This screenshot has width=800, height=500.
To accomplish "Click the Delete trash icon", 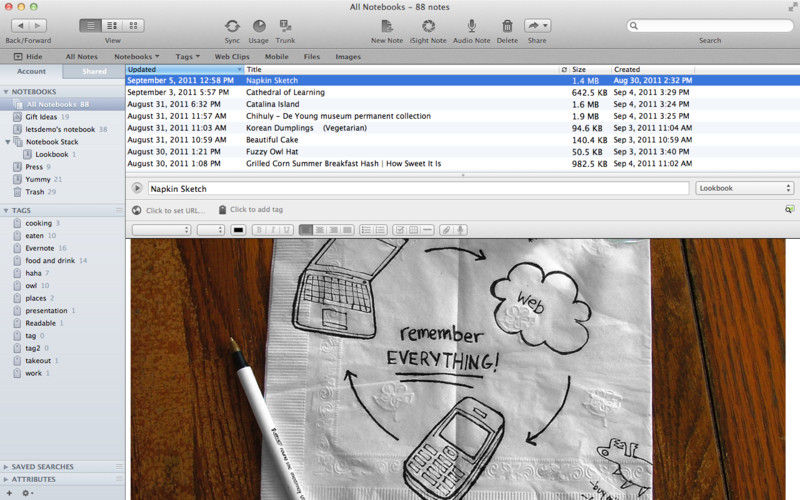I will 507,26.
